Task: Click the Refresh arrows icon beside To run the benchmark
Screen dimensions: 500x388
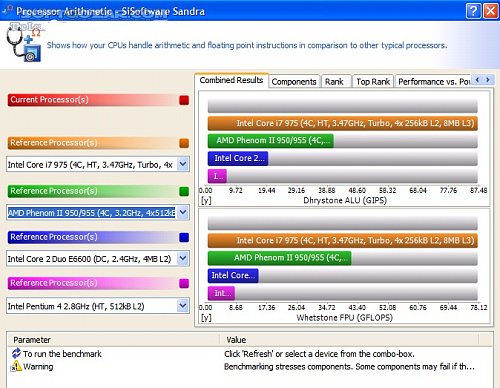Action: coord(16,353)
